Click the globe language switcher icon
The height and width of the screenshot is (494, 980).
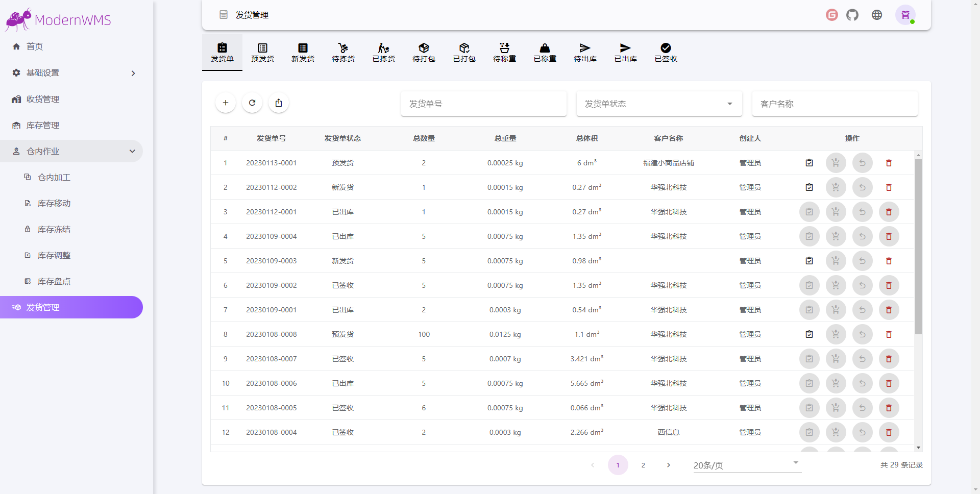(877, 15)
